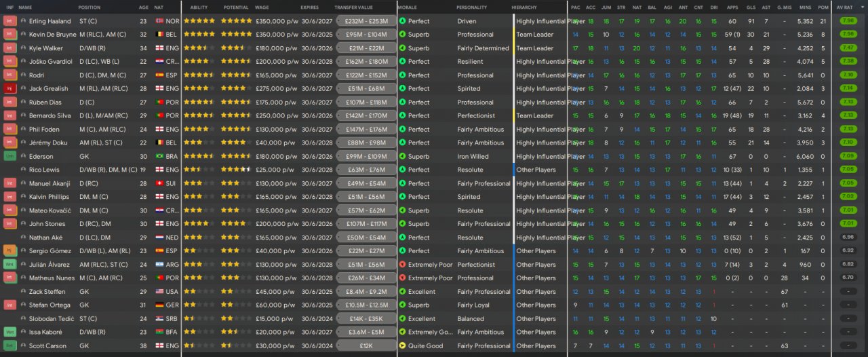Screen dimensions: 868x357
Task: Sort by the MINS column header
Action: (x=805, y=7)
